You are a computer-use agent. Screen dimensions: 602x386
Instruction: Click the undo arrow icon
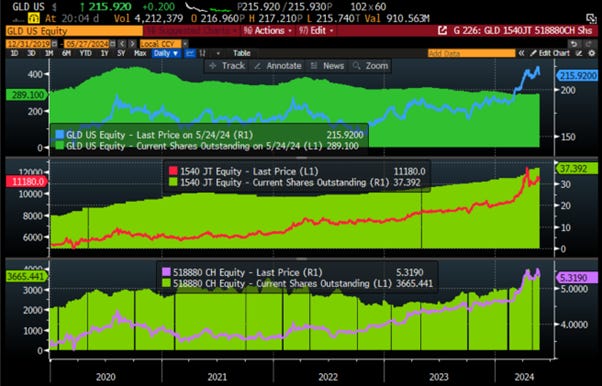point(574,44)
